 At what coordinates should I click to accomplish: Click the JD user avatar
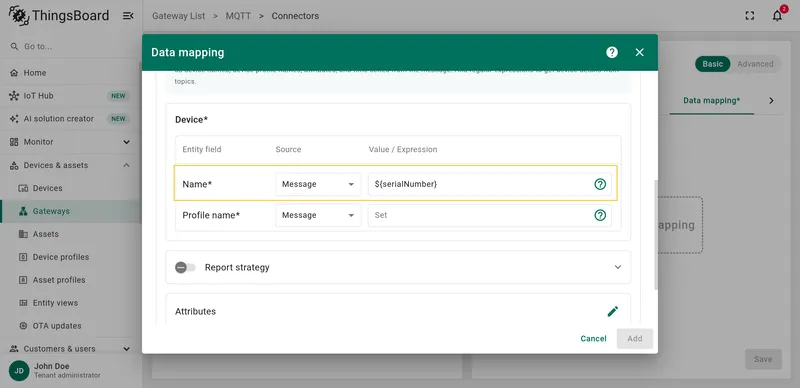click(19, 371)
